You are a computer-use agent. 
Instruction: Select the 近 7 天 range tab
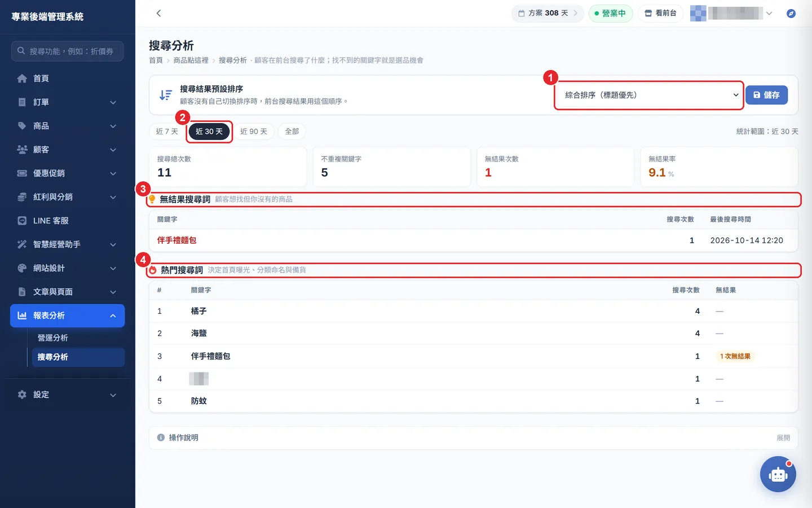pos(167,132)
